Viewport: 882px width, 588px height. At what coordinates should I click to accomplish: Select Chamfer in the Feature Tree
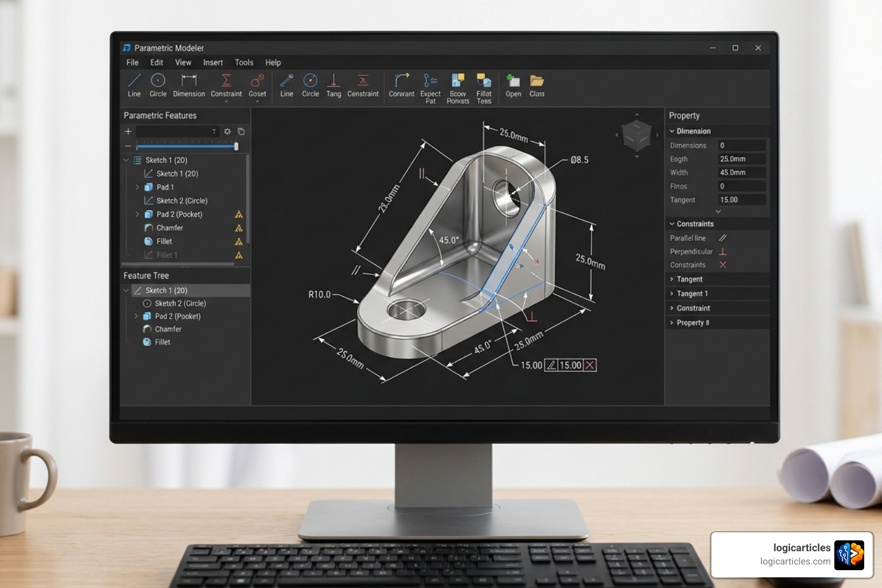click(x=168, y=329)
